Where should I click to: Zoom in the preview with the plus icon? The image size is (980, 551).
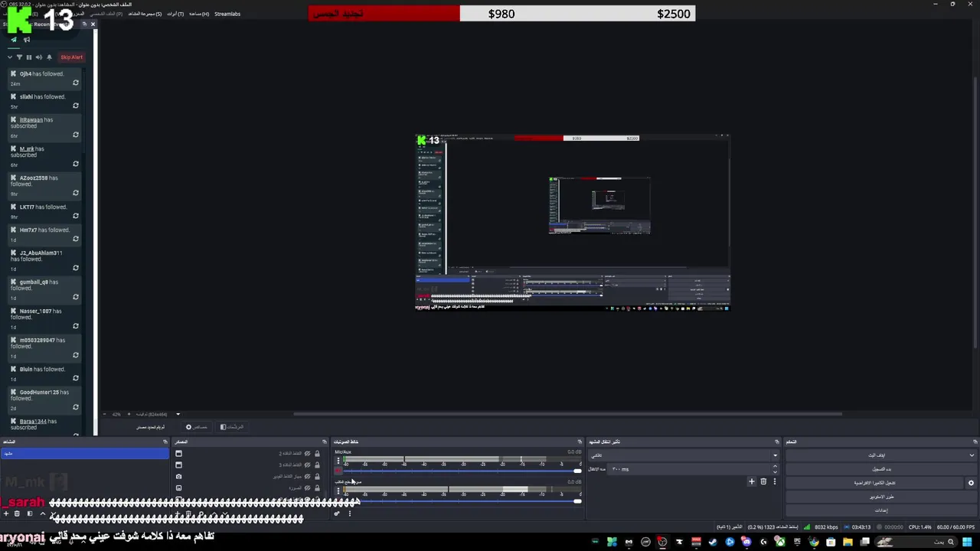coord(129,414)
